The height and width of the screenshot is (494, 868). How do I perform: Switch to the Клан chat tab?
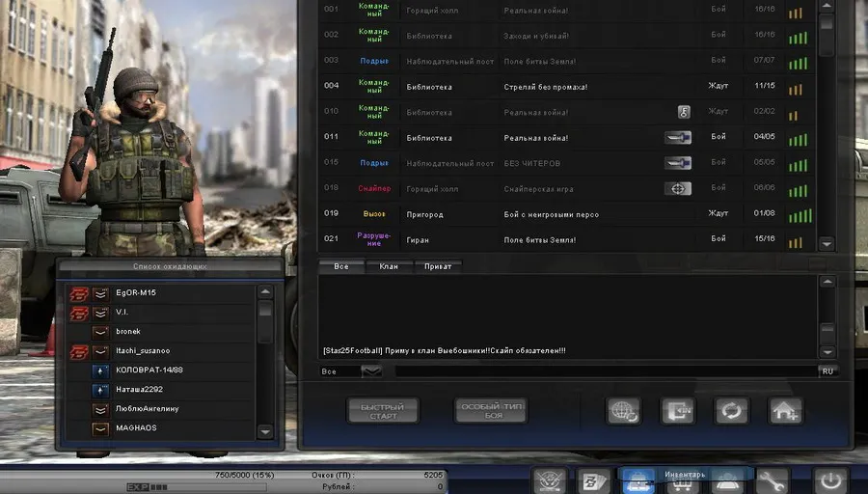[389, 266]
